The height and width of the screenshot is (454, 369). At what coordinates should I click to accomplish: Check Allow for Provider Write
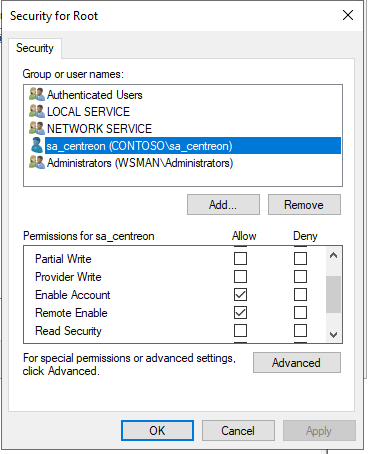tap(240, 276)
